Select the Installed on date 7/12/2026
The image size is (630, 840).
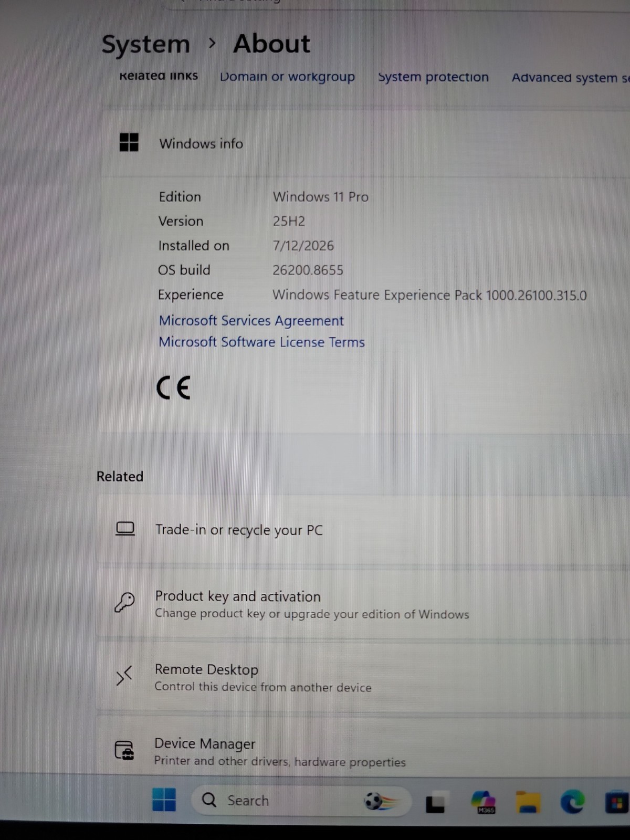303,246
